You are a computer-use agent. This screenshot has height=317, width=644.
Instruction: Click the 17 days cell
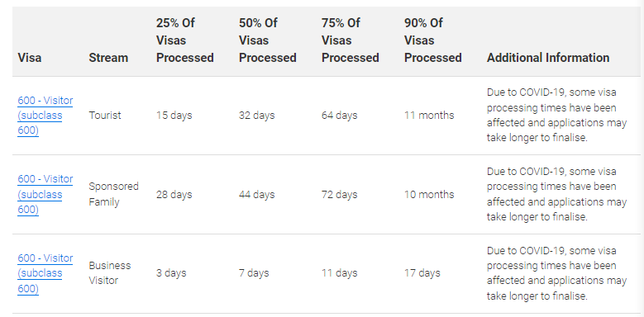pyautogui.click(x=422, y=273)
